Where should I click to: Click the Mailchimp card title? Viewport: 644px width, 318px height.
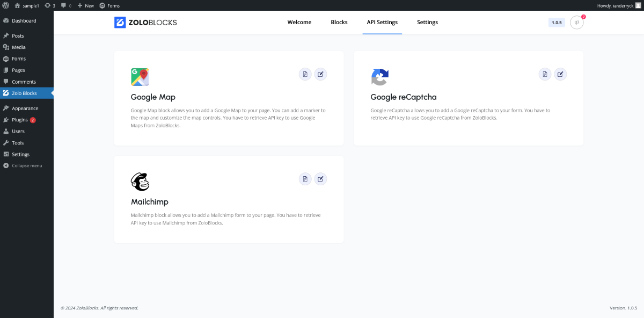[150, 202]
